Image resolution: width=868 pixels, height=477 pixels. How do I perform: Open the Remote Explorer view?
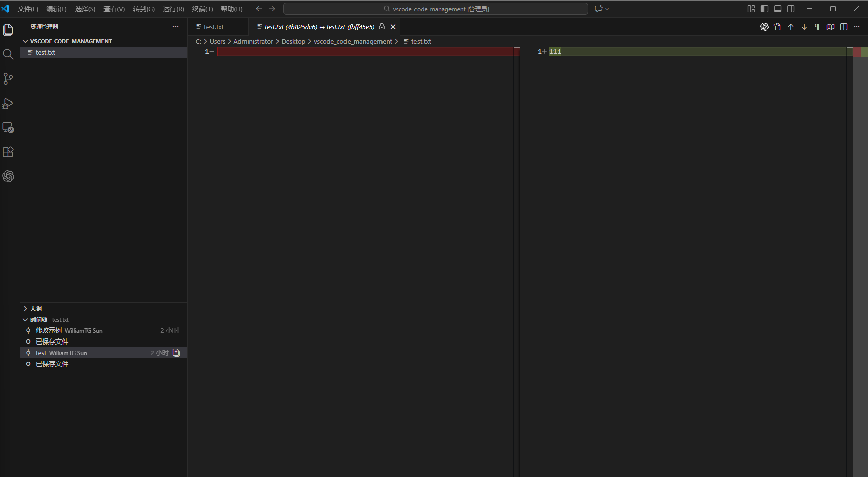pyautogui.click(x=8, y=127)
